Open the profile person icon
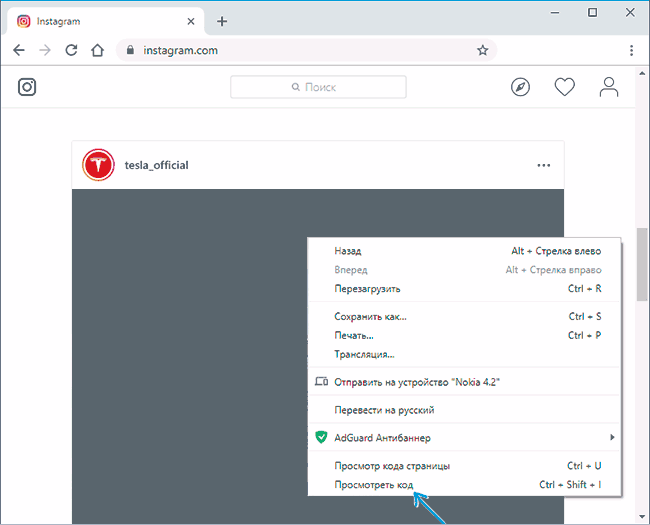The height and width of the screenshot is (525, 650). [x=609, y=87]
